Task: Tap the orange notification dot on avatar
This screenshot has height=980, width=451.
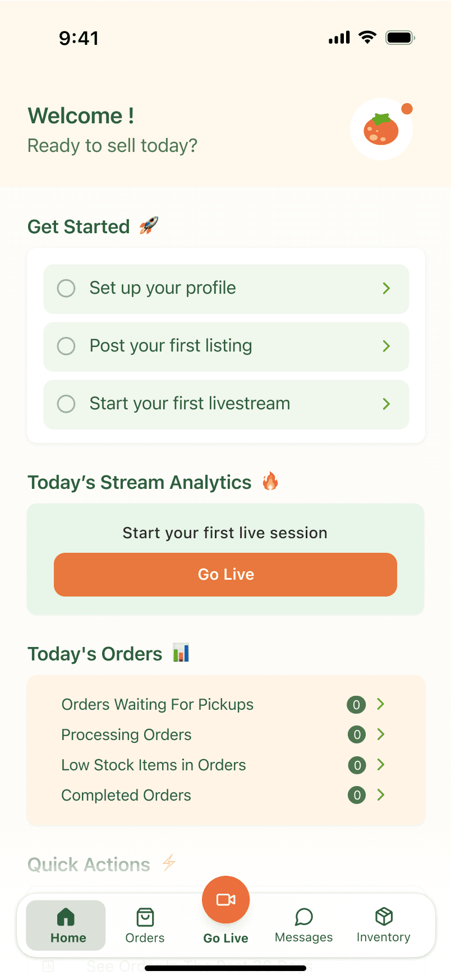Action: point(407,109)
